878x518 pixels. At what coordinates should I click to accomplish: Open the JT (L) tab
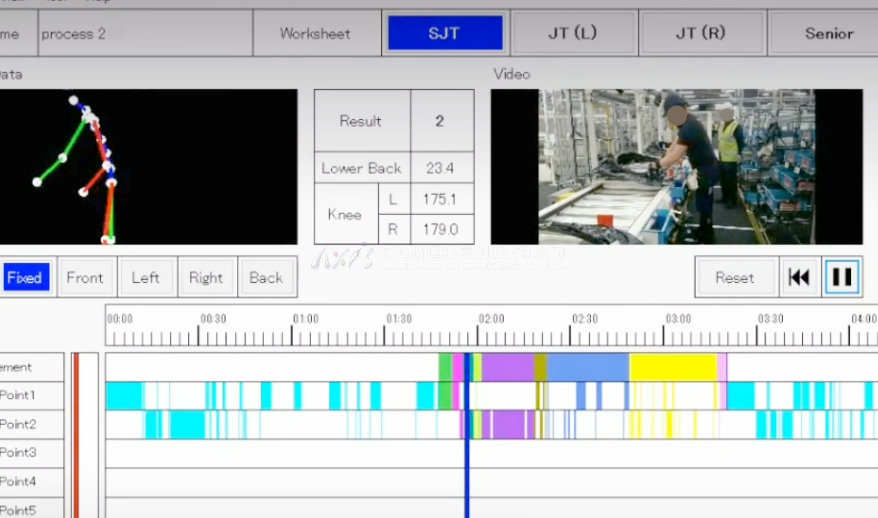[573, 33]
